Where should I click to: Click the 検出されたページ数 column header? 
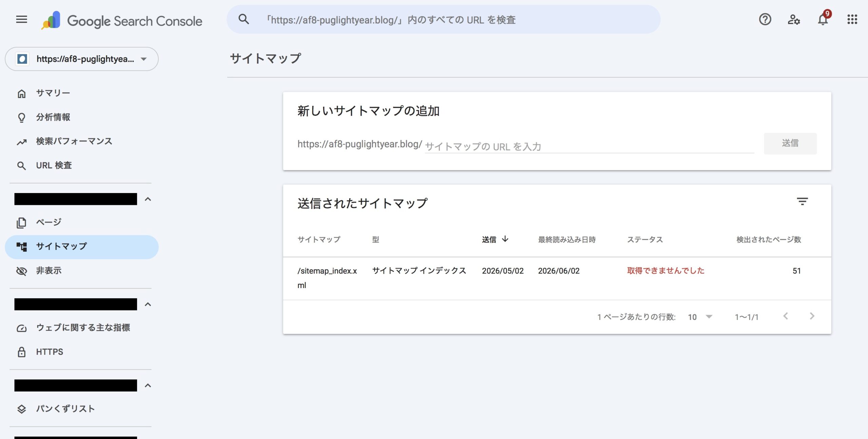769,240
